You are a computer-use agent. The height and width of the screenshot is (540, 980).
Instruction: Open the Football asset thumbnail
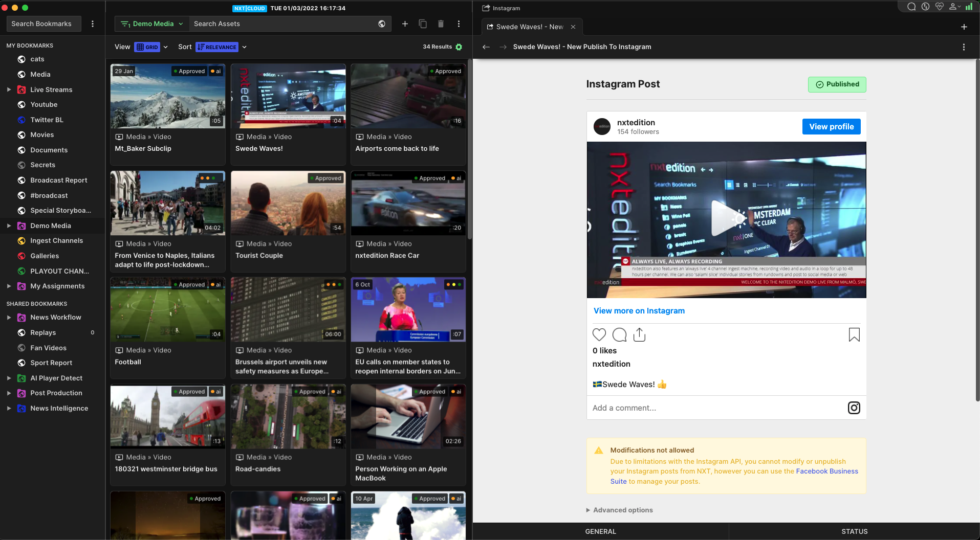pyautogui.click(x=168, y=310)
